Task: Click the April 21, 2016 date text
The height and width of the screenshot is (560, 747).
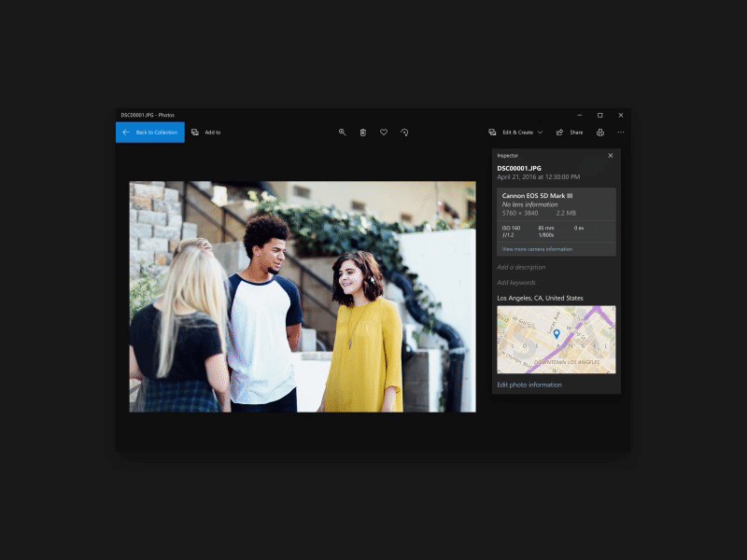Action: 539,176
